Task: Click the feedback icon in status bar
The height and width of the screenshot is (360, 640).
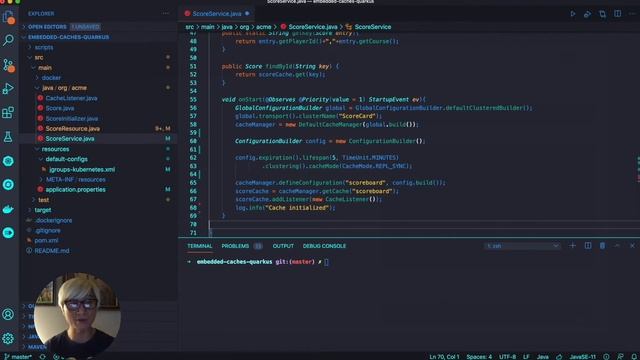Action: tap(620, 357)
